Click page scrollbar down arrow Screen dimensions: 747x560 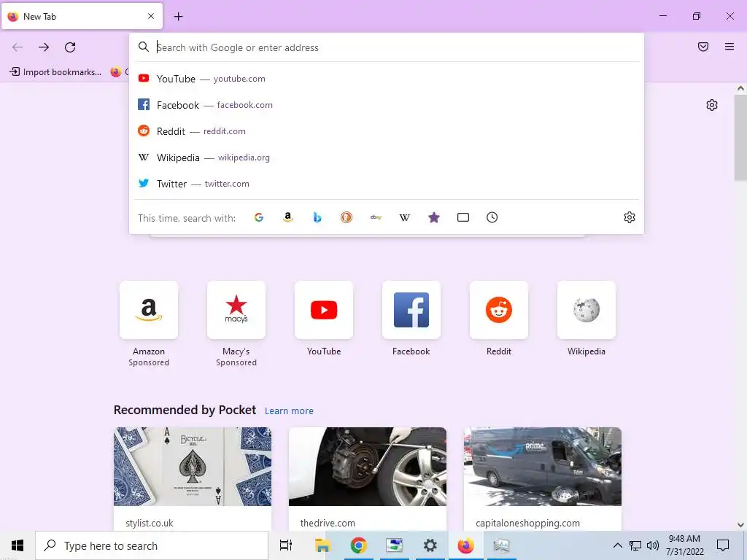click(x=740, y=525)
